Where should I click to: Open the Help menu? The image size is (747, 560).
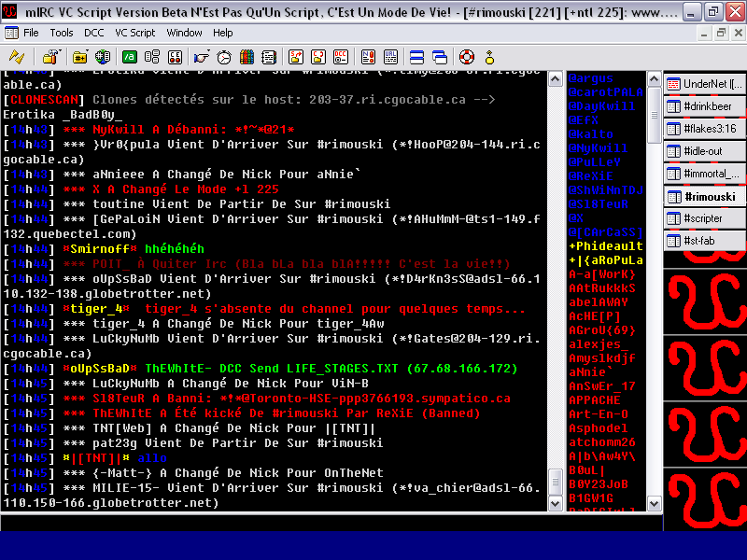click(x=222, y=33)
